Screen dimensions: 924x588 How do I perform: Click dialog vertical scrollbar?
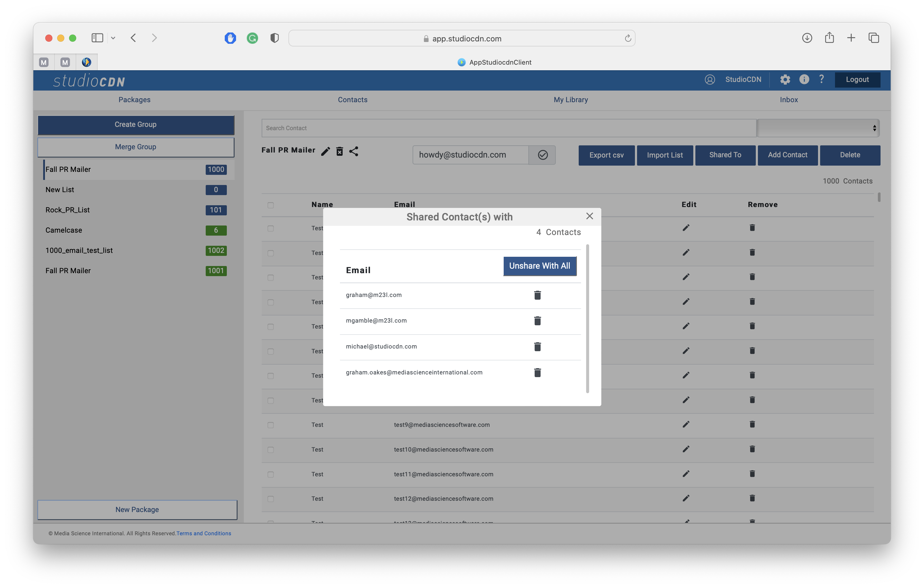pyautogui.click(x=588, y=318)
